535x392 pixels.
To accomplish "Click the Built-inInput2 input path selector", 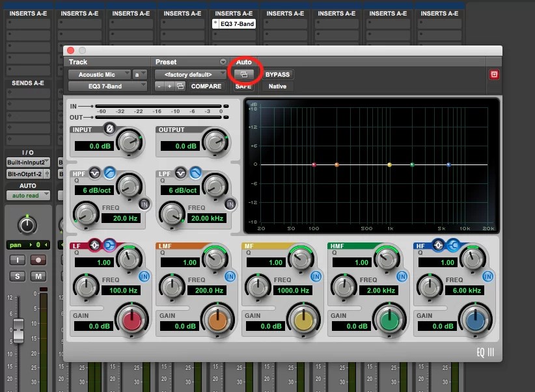I will pos(27,162).
